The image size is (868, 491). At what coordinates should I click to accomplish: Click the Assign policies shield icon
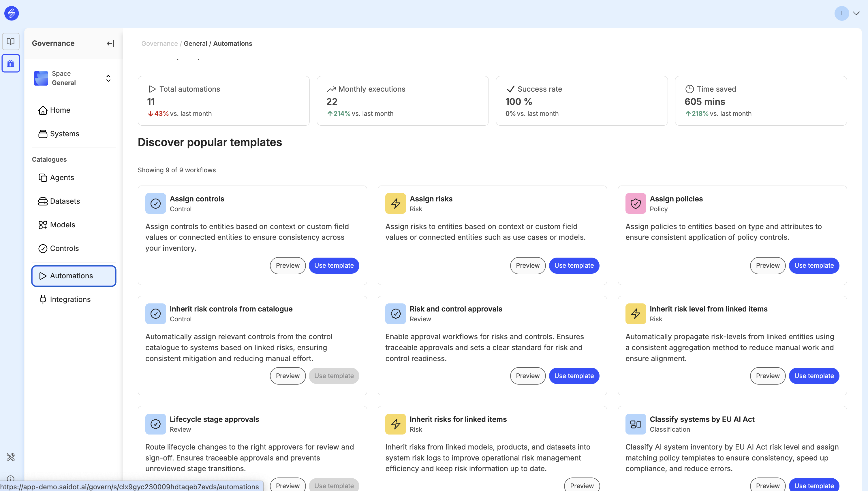click(x=636, y=203)
